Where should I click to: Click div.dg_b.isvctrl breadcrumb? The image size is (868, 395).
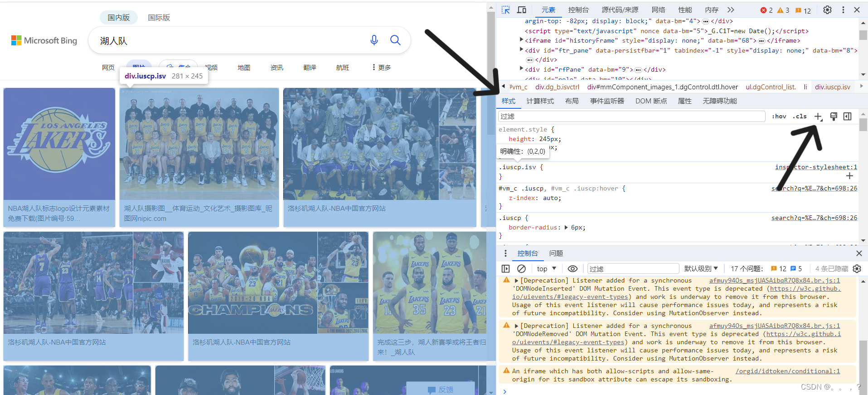[x=557, y=87]
